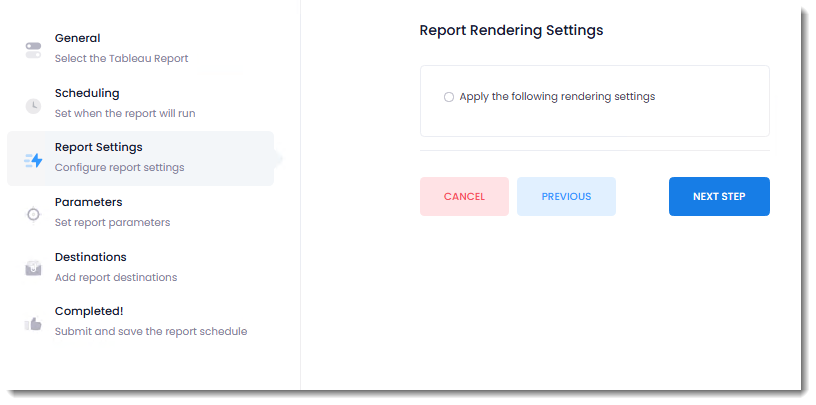Viewport: 816px width, 405px height.
Task: Click the General toggle switches icon
Action: pyautogui.click(x=33, y=50)
